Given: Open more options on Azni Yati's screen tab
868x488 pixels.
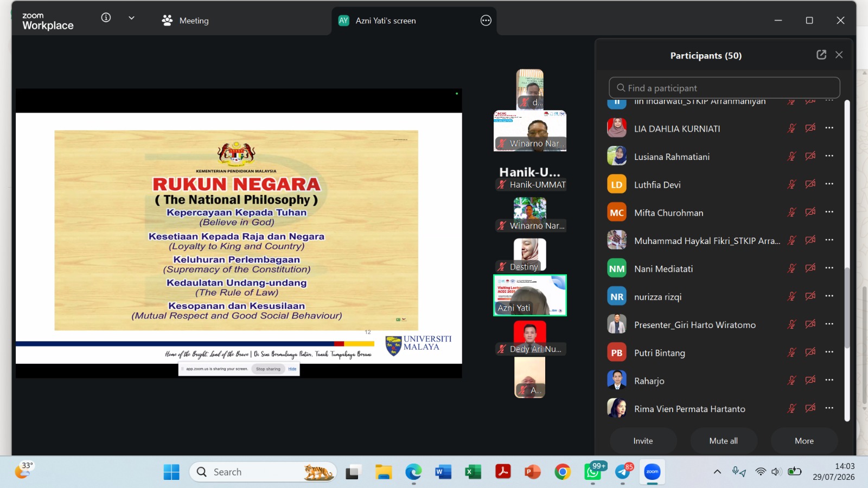Looking at the screenshot, I should [x=486, y=21].
